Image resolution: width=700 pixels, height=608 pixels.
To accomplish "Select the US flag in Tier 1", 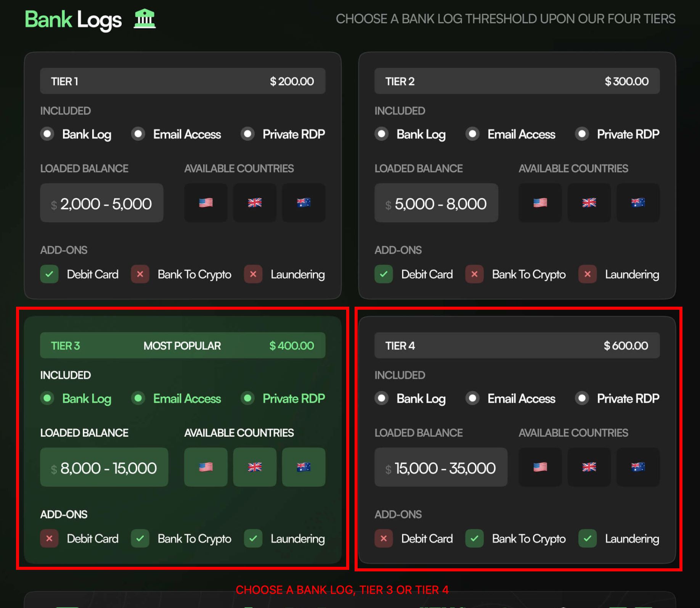I will click(206, 203).
